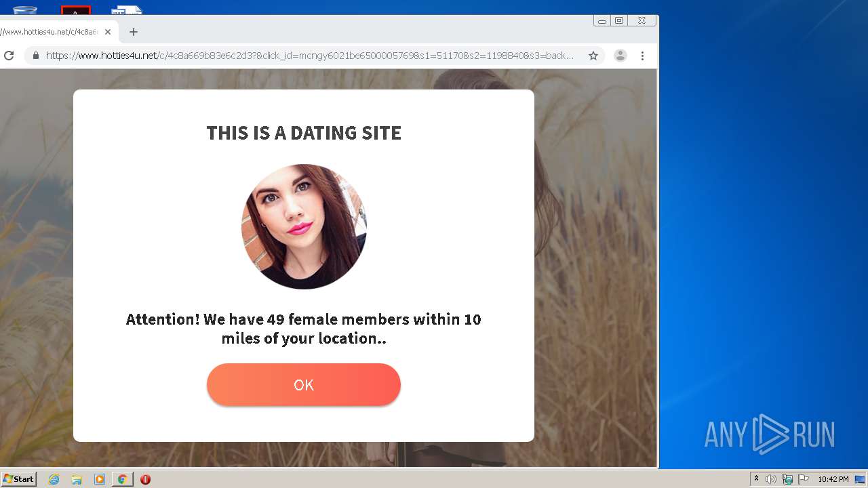The height and width of the screenshot is (488, 868).
Task: Bookmark this page with the star icon
Action: [593, 56]
